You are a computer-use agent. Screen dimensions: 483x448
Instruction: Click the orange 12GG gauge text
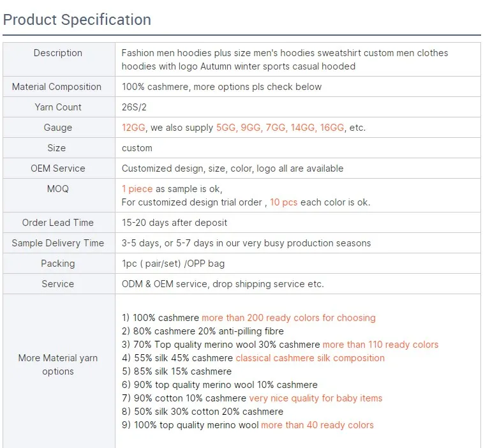point(133,128)
